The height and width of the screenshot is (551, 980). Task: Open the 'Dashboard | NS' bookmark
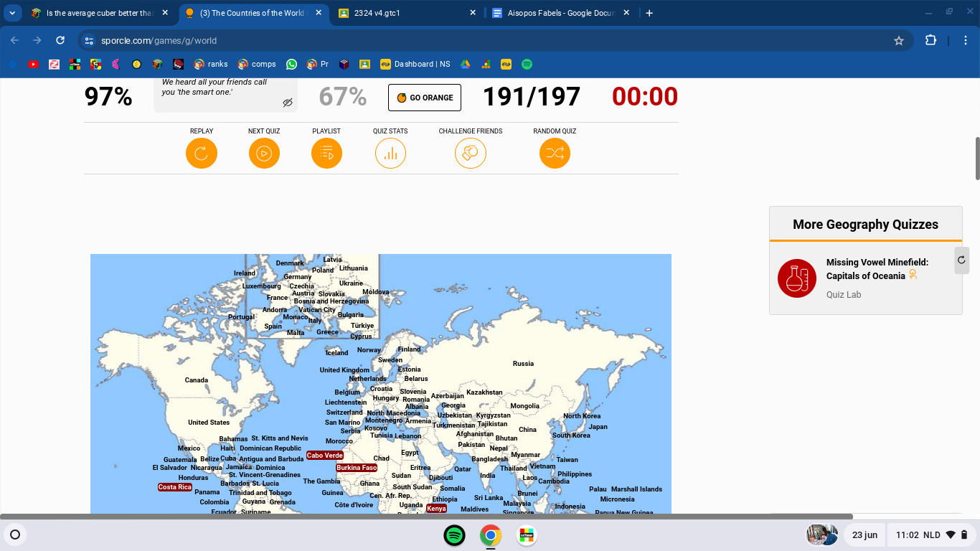pos(415,64)
